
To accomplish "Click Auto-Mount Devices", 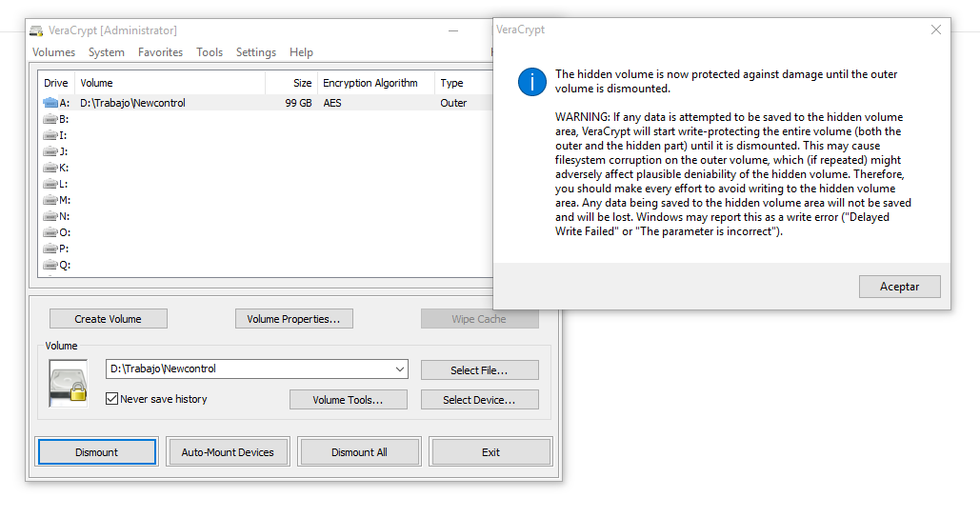I will [228, 451].
